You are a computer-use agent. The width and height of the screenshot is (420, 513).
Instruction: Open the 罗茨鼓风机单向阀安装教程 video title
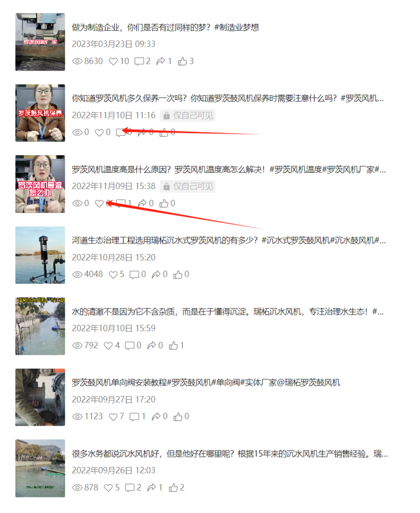click(206, 382)
